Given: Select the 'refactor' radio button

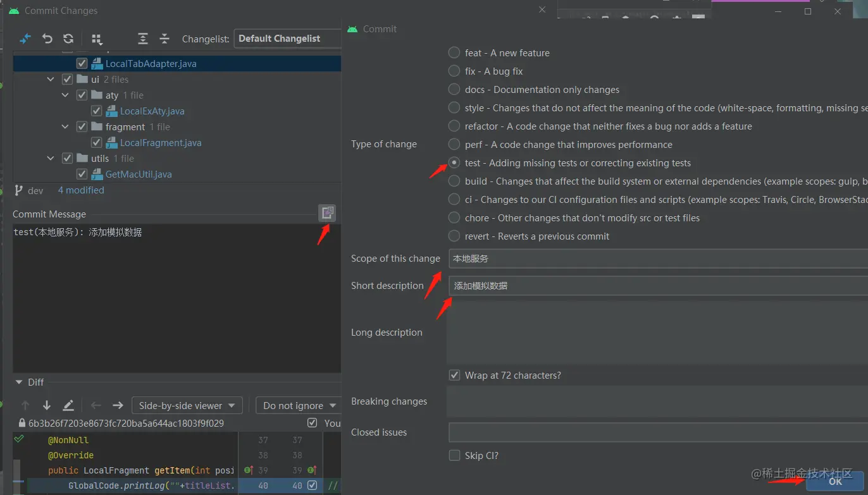Looking at the screenshot, I should (454, 126).
